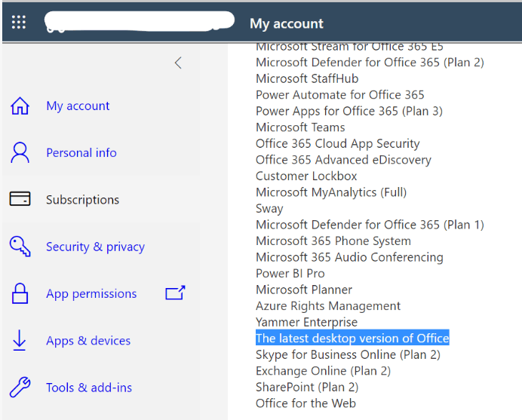Screen dimensions: 522x420
Task: Click the My account header title
Action: [287, 23]
